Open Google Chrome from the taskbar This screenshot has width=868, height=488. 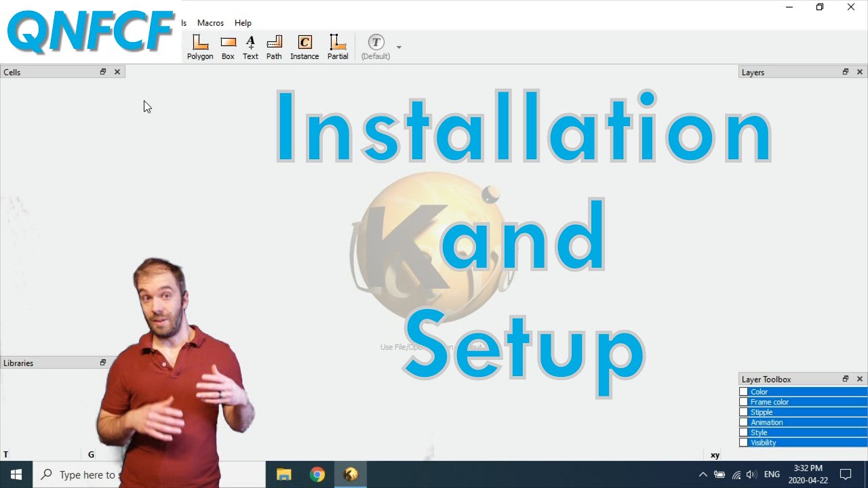[317, 474]
